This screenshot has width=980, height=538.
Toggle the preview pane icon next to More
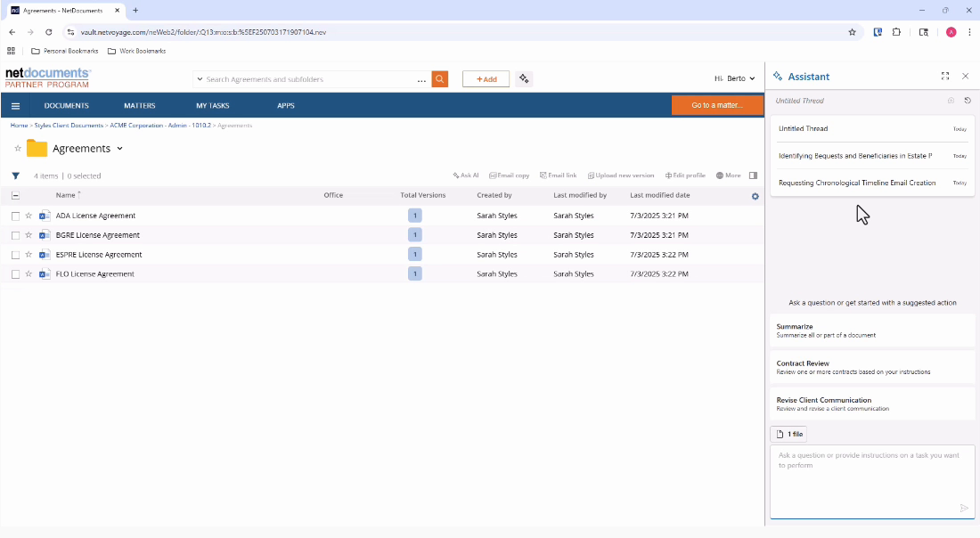click(x=753, y=175)
